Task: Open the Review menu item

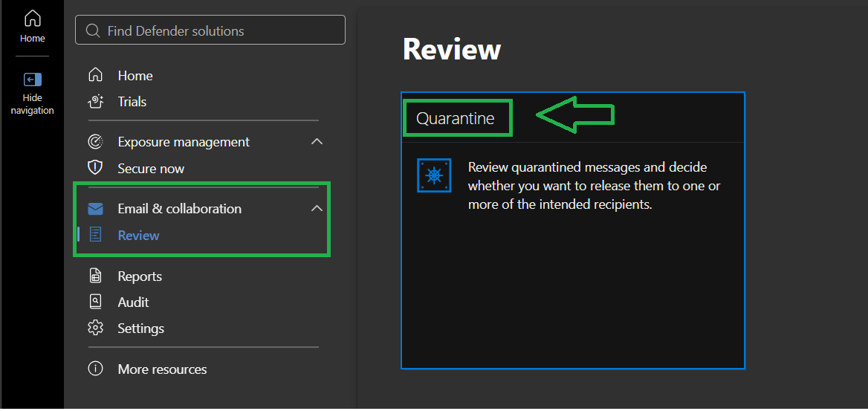Action: coord(138,236)
